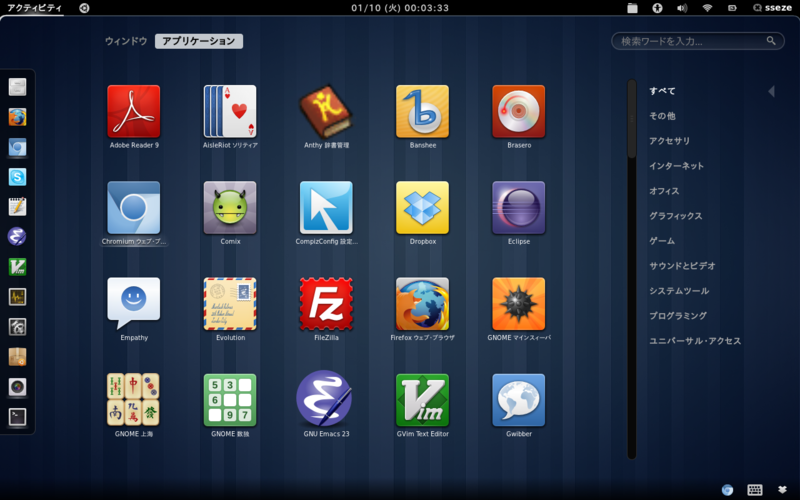Viewport: 800px width, 500px height.
Task: Launch Skype from the dock
Action: [x=17, y=177]
